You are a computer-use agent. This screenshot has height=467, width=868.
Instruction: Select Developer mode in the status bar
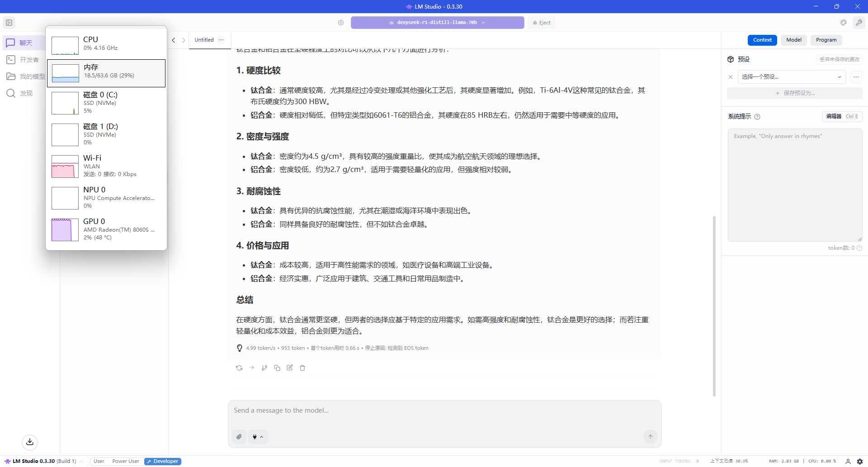click(x=163, y=461)
